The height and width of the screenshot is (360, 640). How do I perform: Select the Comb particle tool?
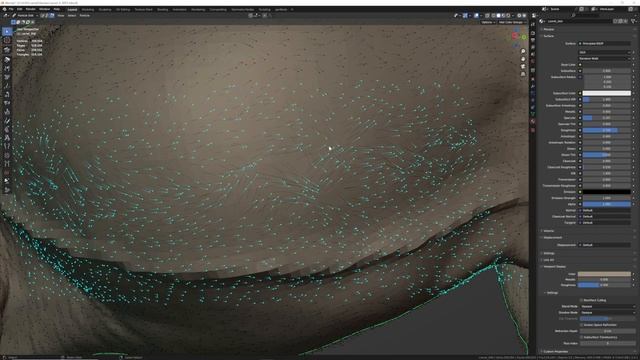tap(7, 60)
